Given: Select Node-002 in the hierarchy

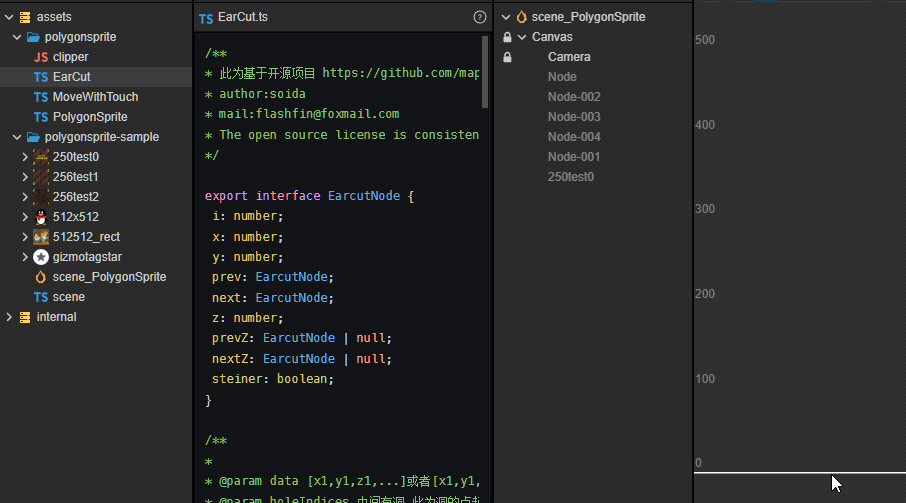Looking at the screenshot, I should [x=574, y=97].
